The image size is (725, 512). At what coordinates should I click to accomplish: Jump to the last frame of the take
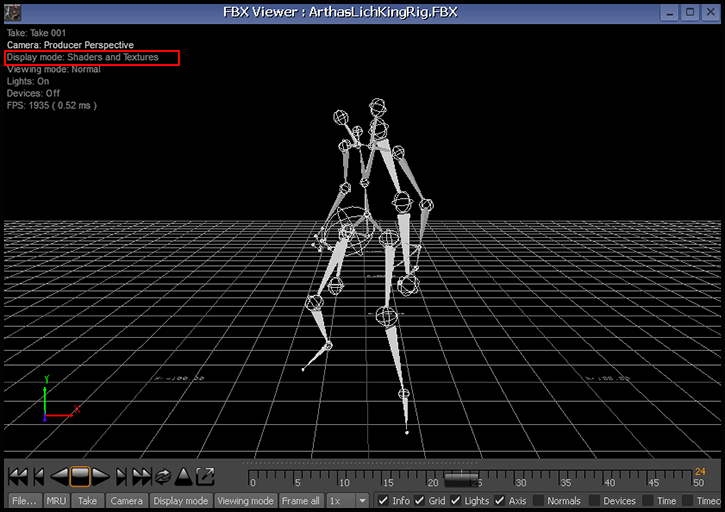click(x=141, y=476)
